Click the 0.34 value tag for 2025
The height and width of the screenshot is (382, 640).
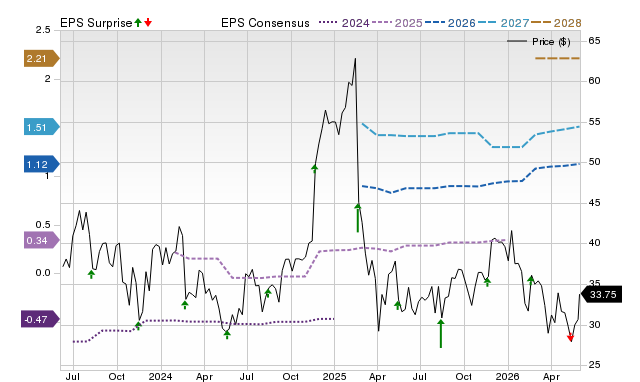click(x=42, y=240)
